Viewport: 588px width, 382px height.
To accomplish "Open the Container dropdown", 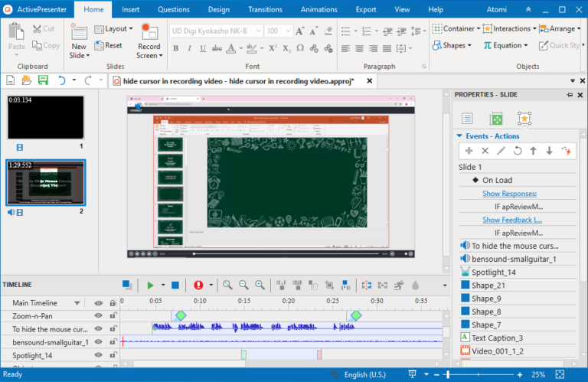I will (479, 28).
